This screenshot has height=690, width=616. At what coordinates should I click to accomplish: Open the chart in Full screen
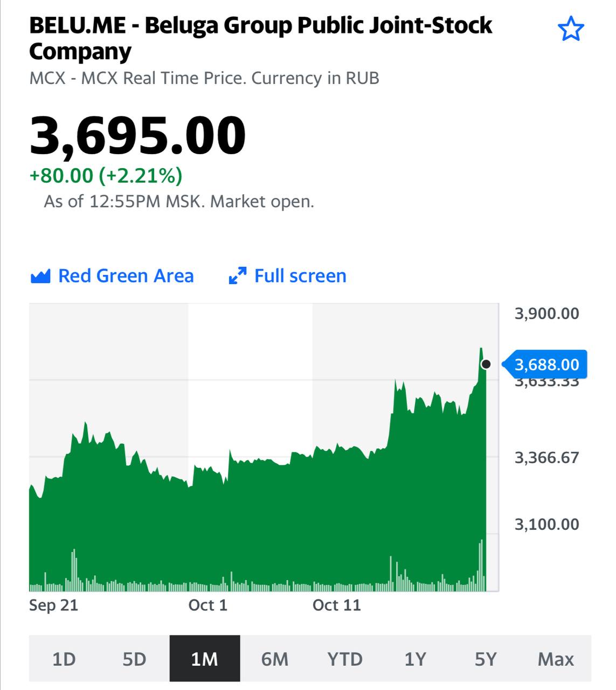coord(287,276)
